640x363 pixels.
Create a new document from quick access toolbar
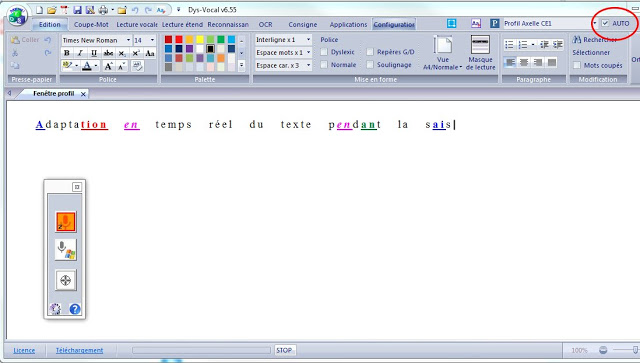[39, 10]
